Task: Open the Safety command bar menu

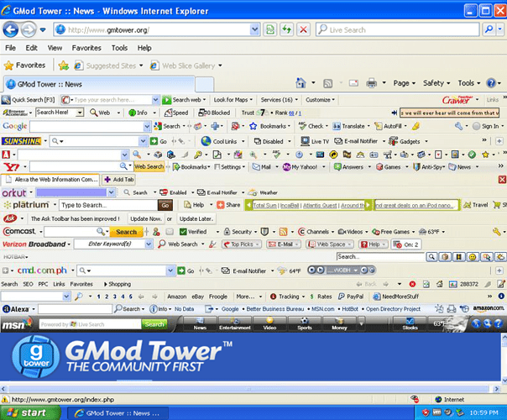Action: 436,83
